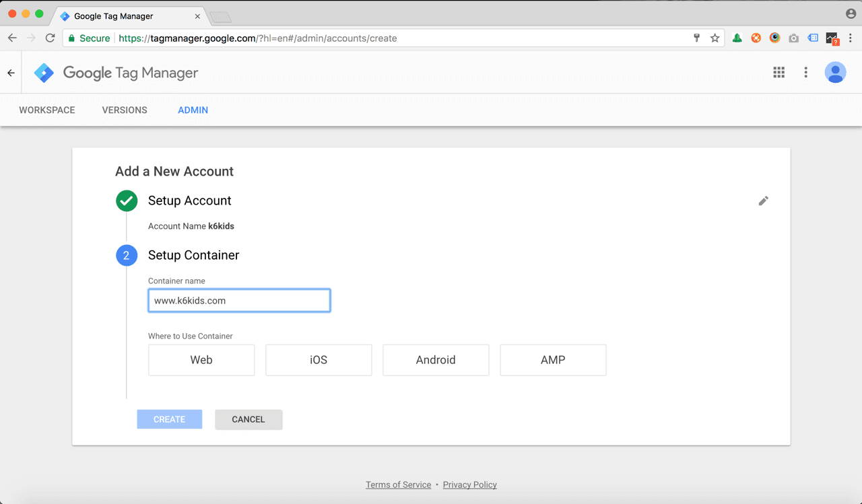Click the Google Tag Manager logo icon
This screenshot has width=862, height=504.
[44, 73]
